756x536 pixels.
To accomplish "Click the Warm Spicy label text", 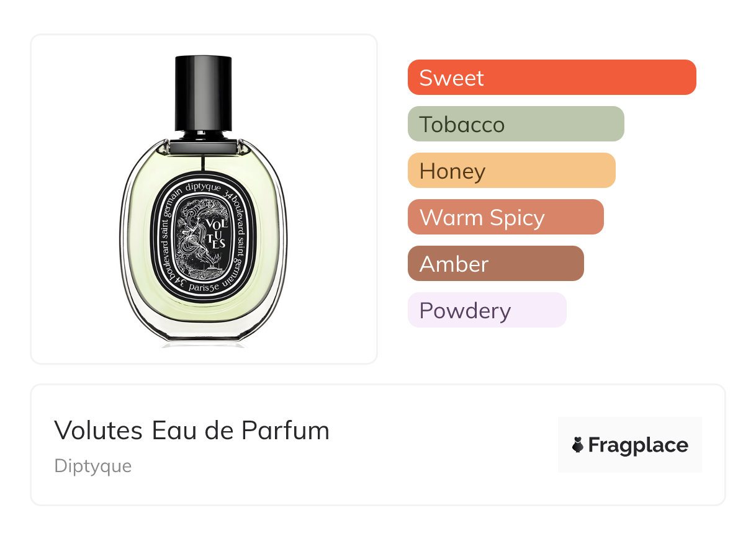I will 482,218.
